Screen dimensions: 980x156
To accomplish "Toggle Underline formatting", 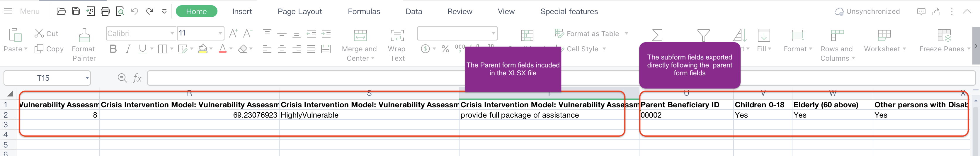I will (x=143, y=49).
